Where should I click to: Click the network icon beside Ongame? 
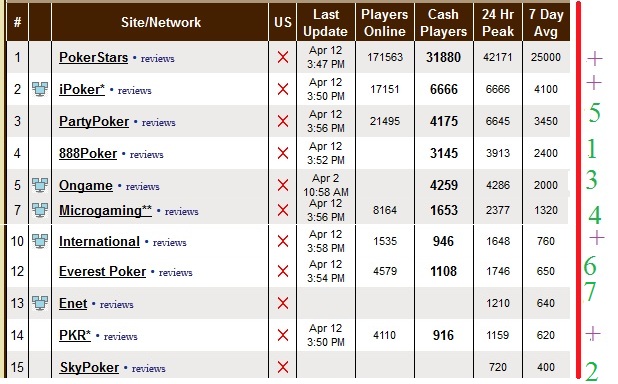point(40,185)
